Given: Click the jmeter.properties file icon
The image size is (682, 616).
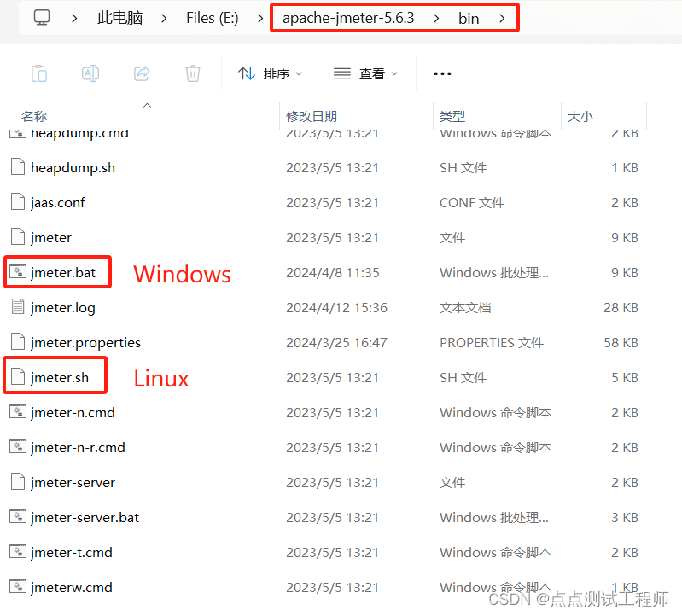Looking at the screenshot, I should coord(18,341).
